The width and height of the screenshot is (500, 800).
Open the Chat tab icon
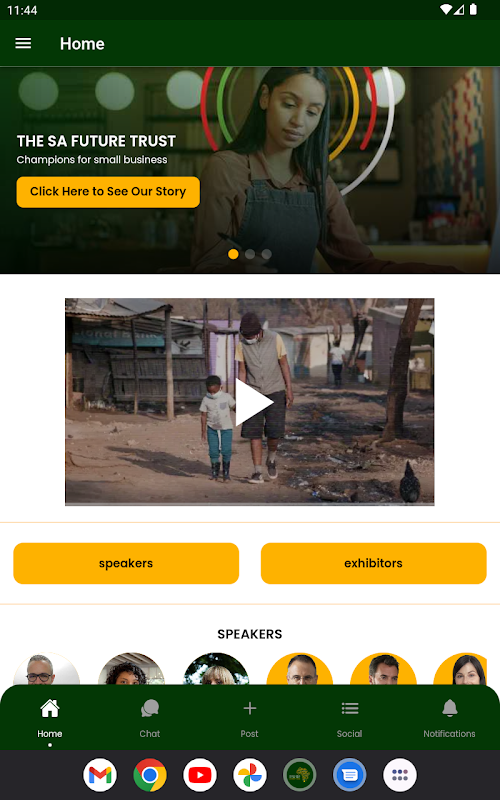tap(149, 709)
